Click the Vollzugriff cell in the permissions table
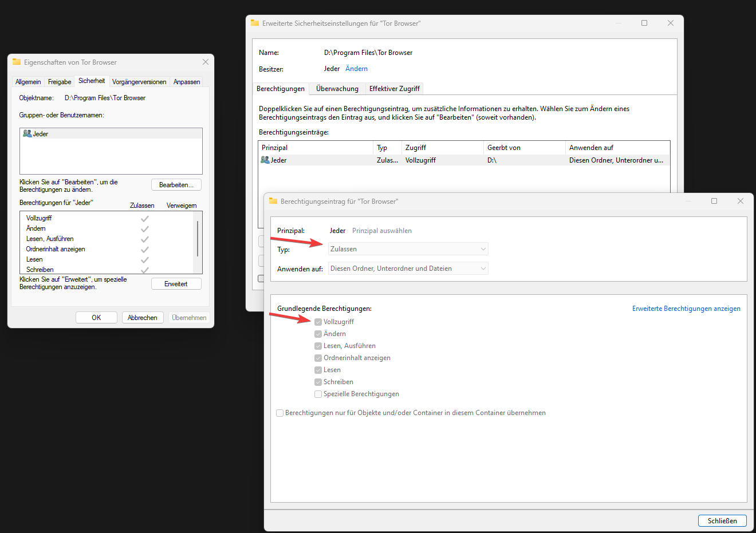 (420, 160)
